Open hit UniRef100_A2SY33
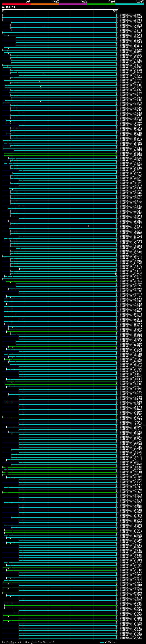146x644 pixels. point(131,25)
